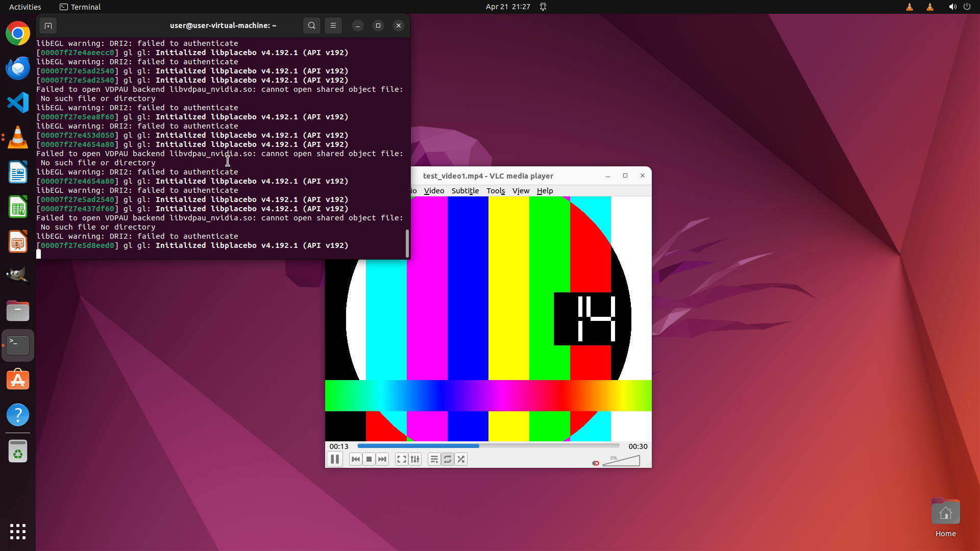The width and height of the screenshot is (980, 551).
Task: Seek in the VLC playback progress bar
Action: coord(488,446)
